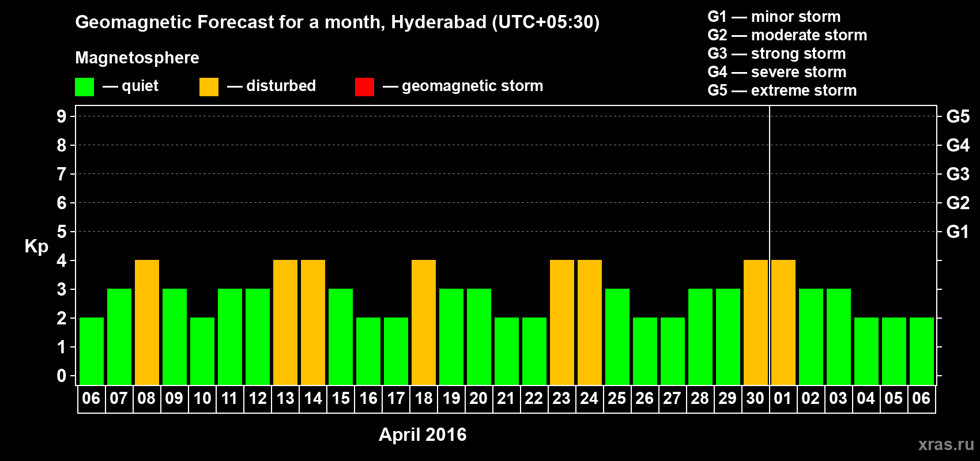
Task: Click the green bar above date 17
Action: click(396, 352)
